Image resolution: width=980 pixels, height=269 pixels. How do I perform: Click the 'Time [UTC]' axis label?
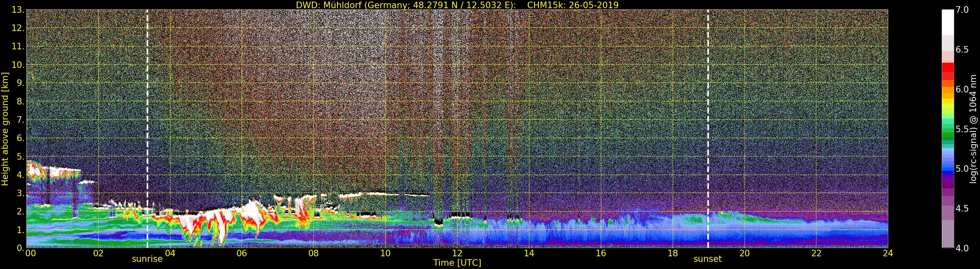click(457, 263)
